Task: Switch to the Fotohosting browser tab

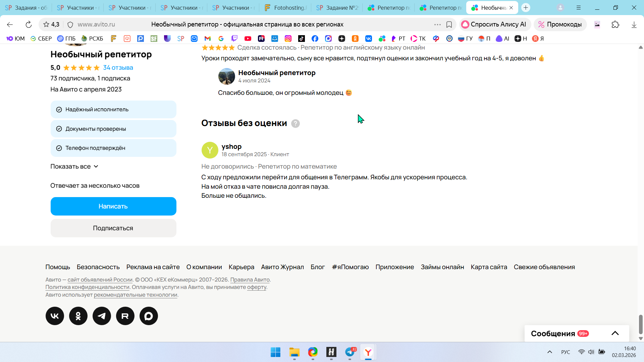Action: click(x=285, y=8)
